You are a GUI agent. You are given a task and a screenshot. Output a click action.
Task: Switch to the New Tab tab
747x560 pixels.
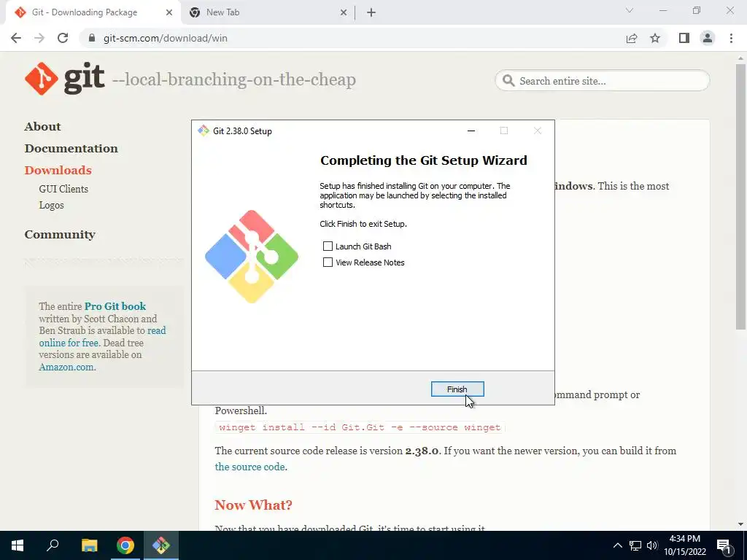[267, 12]
